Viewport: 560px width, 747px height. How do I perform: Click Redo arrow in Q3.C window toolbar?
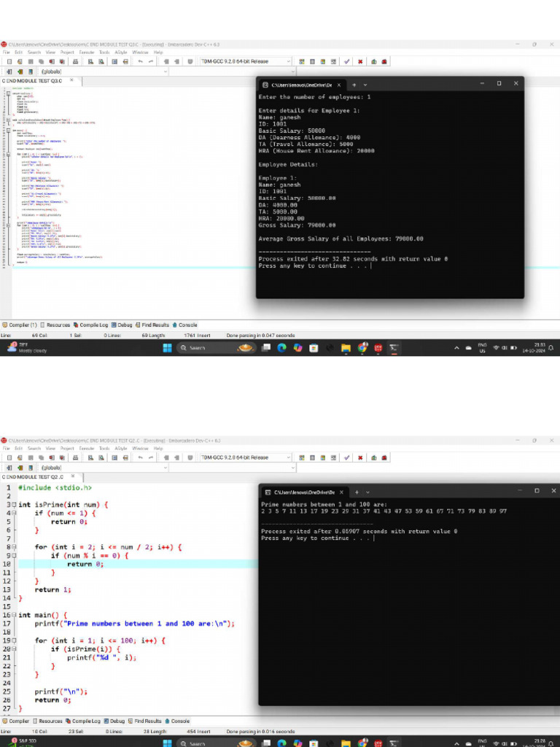pyautogui.click(x=151, y=61)
